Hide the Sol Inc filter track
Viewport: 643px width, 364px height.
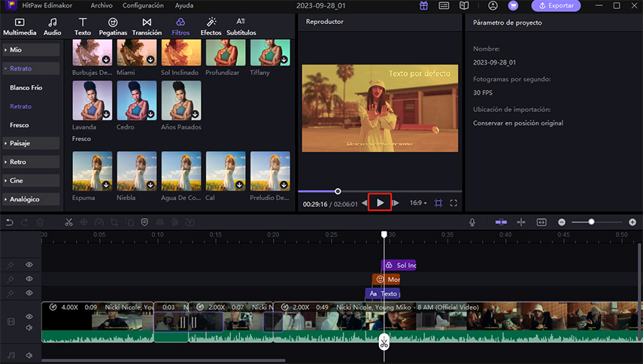pos(29,265)
